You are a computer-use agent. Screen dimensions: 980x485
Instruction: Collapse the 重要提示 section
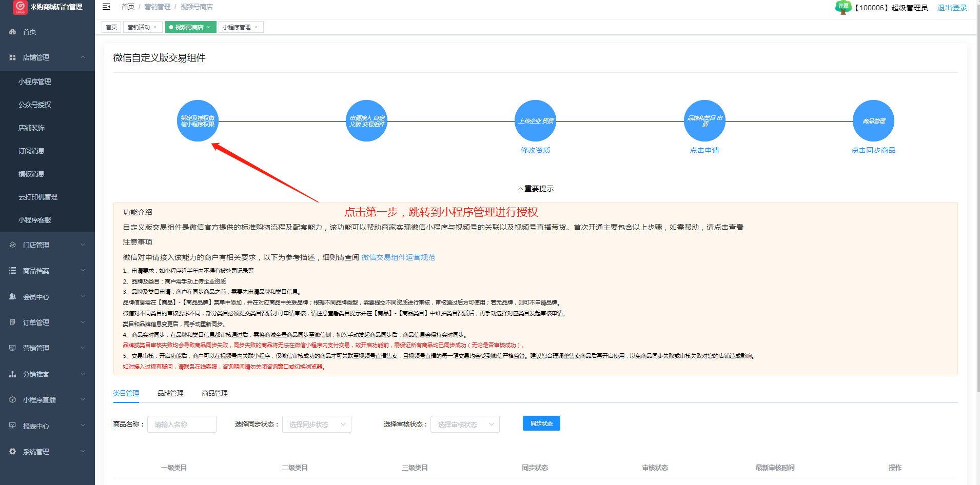pyautogui.click(x=535, y=189)
